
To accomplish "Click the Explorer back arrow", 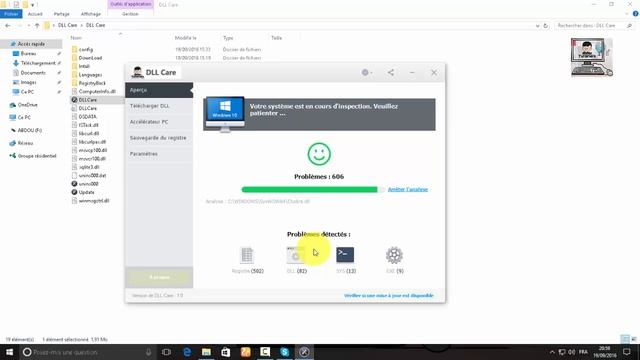I will coord(8,25).
